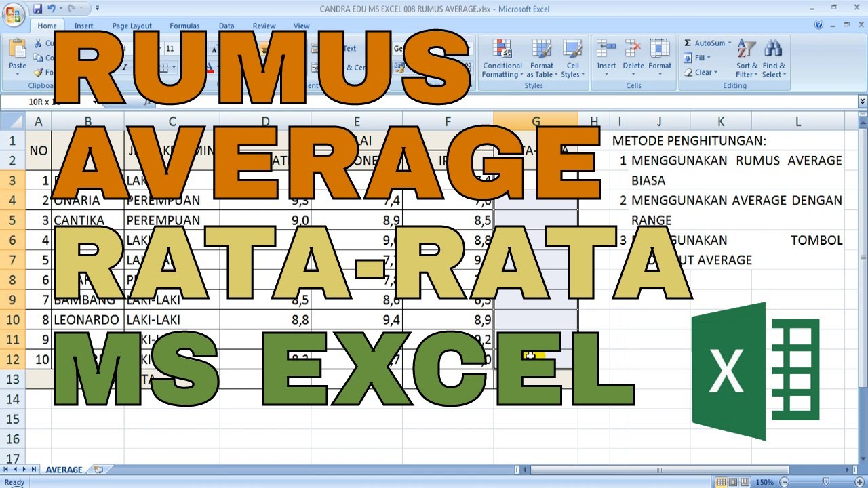This screenshot has height=488, width=868.
Task: Switch to Page Break Preview in status bar
Action: click(x=746, y=482)
